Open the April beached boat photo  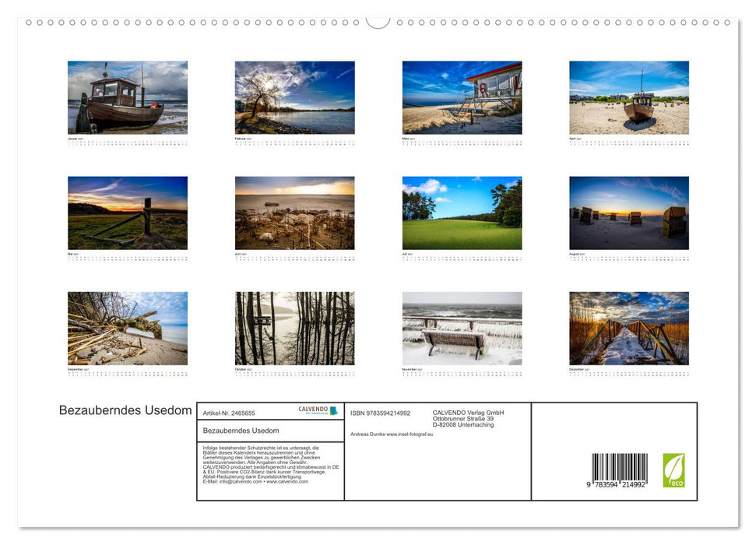coord(629,97)
